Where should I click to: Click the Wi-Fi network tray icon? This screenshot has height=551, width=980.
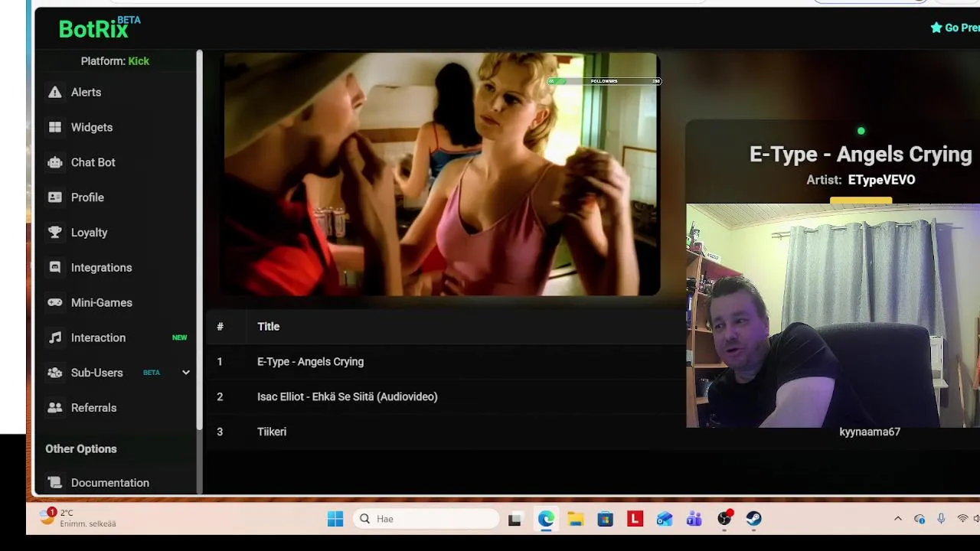[962, 519]
